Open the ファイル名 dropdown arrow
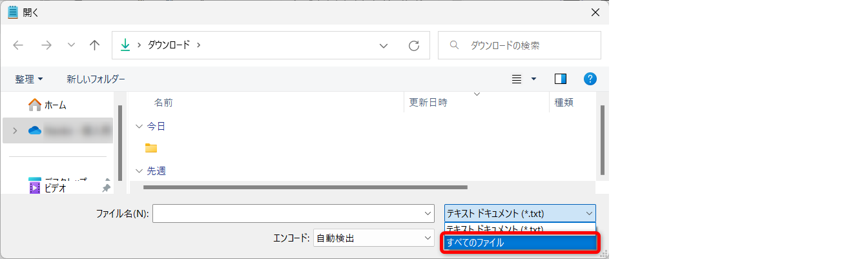 pos(428,213)
